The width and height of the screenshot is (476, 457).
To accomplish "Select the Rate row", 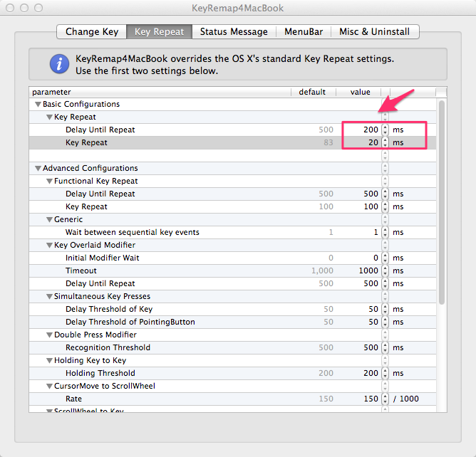I will point(232,399).
